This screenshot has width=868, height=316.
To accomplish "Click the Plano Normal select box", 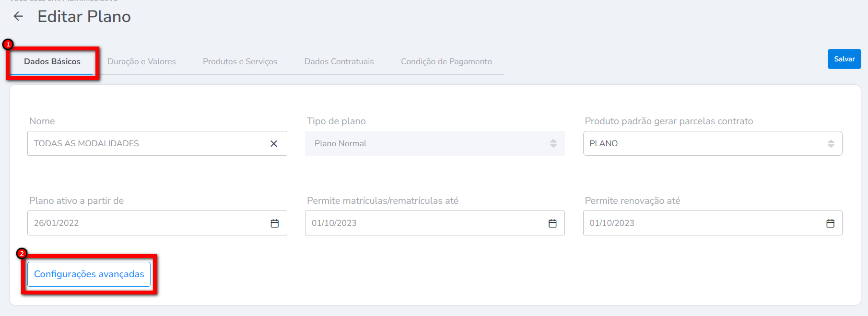I will 427,143.
